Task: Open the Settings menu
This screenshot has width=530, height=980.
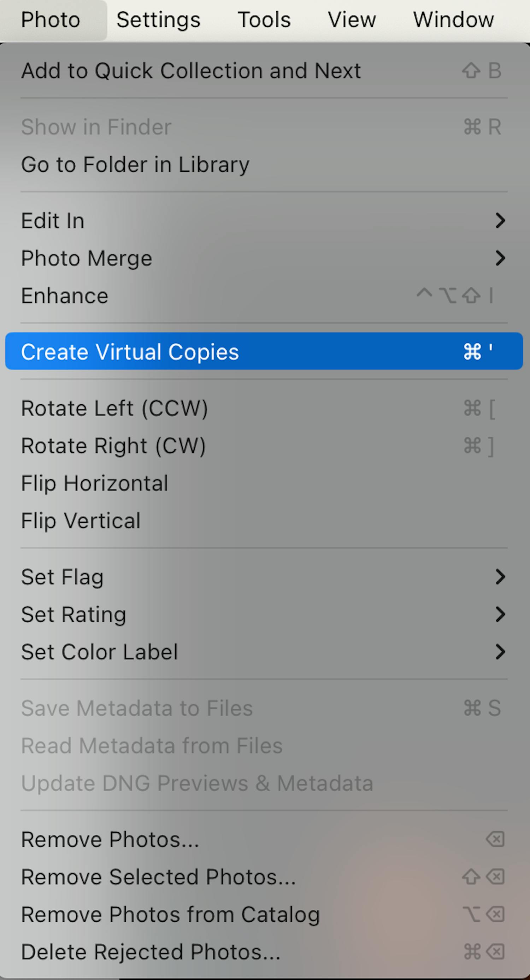Action: (x=158, y=20)
